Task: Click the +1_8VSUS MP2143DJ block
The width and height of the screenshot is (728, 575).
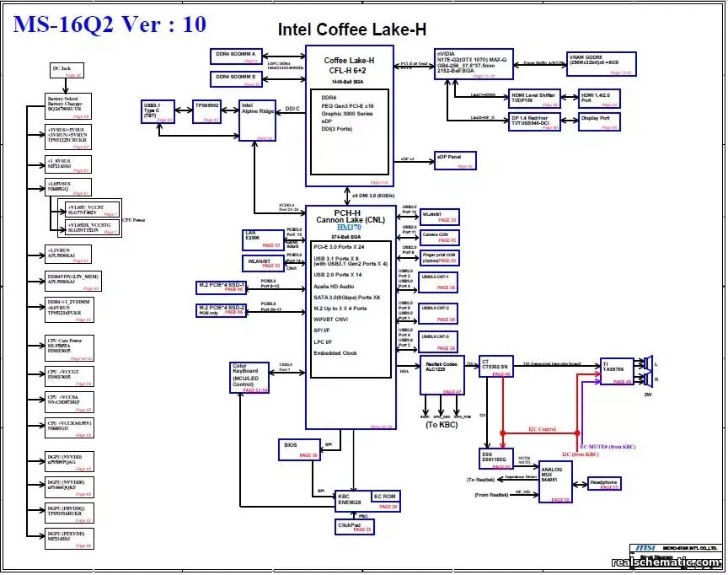Action: tap(68, 164)
